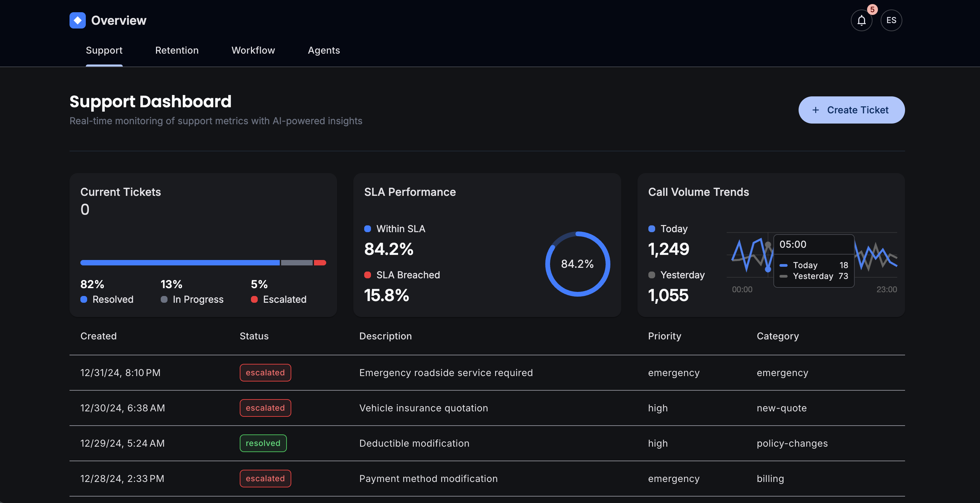
Task: Toggle the In Progress legend item
Action: point(164,299)
